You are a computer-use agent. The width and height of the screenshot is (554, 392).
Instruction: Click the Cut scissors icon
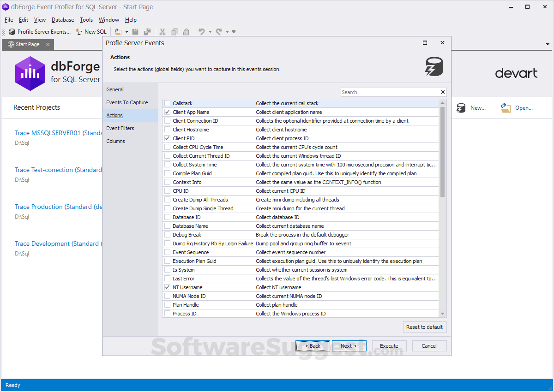tap(162, 32)
